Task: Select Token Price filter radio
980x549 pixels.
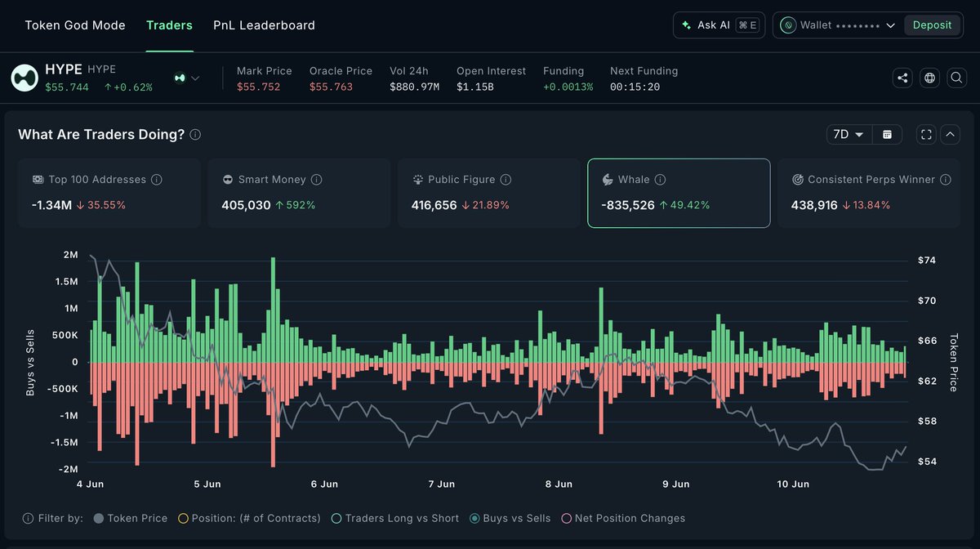Action: tap(130, 518)
